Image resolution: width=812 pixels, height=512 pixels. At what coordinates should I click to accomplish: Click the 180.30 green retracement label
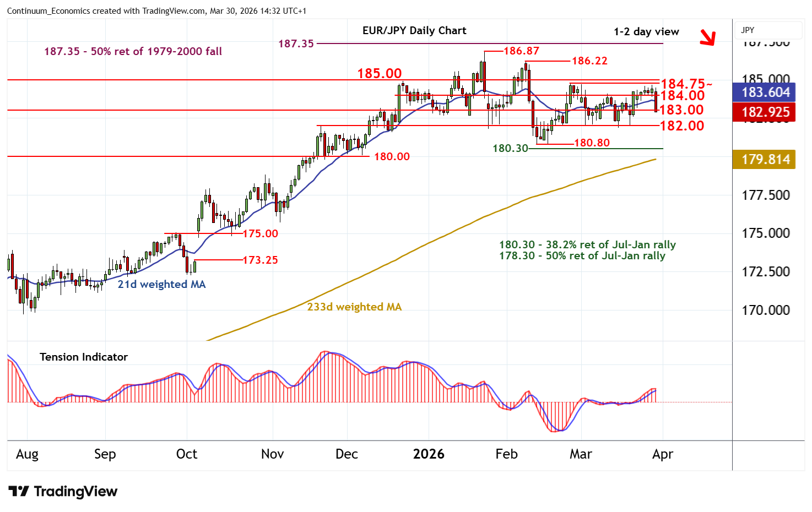(x=510, y=149)
